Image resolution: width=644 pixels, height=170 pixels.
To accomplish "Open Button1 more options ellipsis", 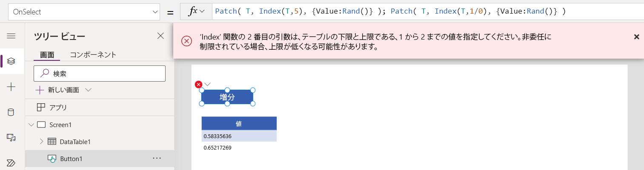I will coord(157,158).
